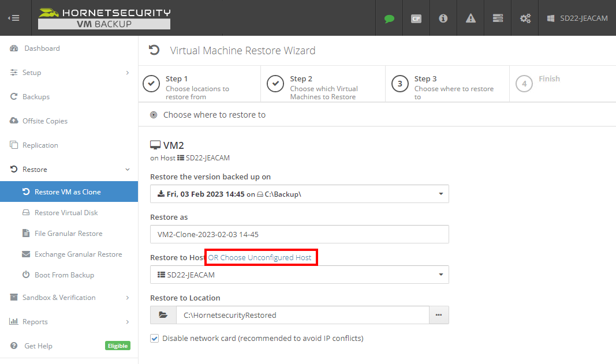The image size is (616, 364).
Task: Open the server list icon in the toolbar
Action: tap(497, 18)
